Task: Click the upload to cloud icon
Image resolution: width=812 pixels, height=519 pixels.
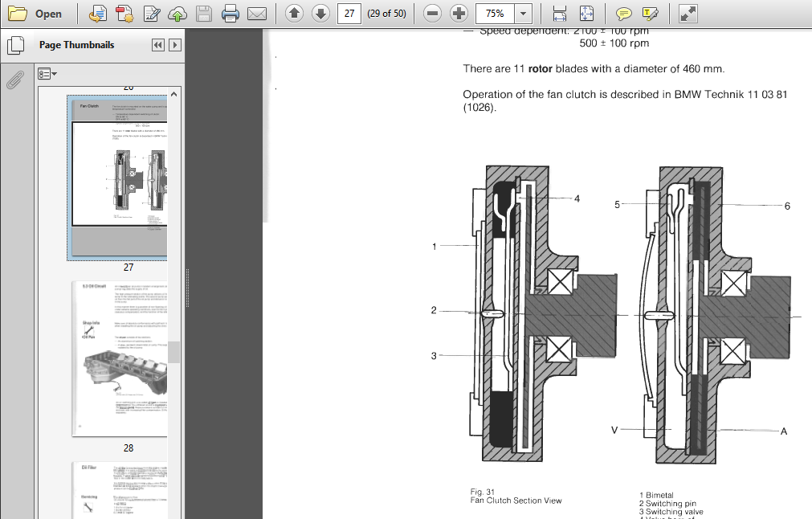Action: (177, 14)
